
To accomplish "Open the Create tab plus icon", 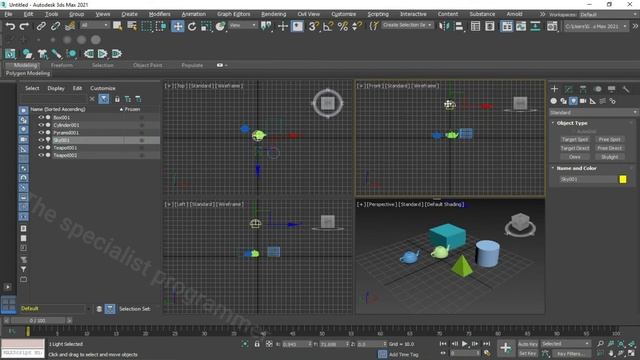I will pyautogui.click(x=554, y=89).
